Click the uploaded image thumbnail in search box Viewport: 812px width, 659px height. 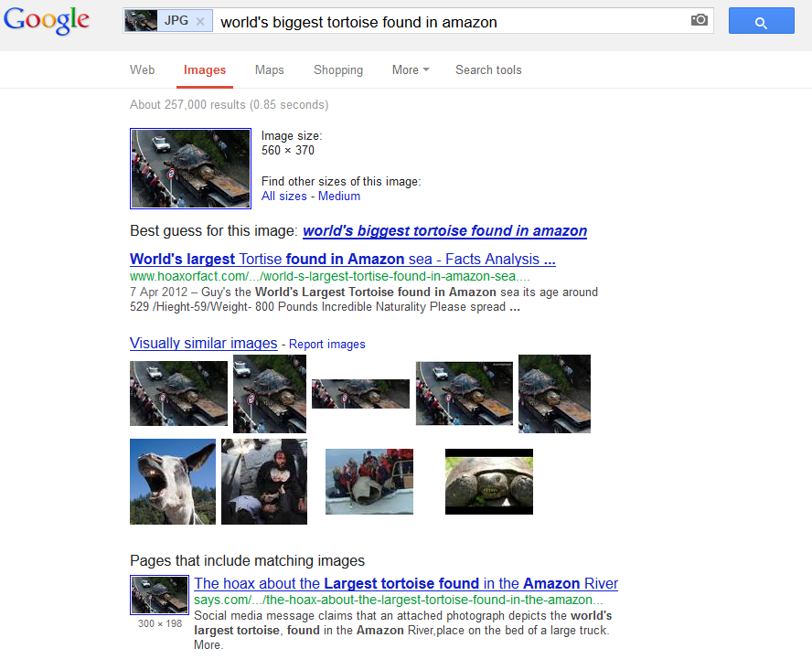pyautogui.click(x=141, y=21)
